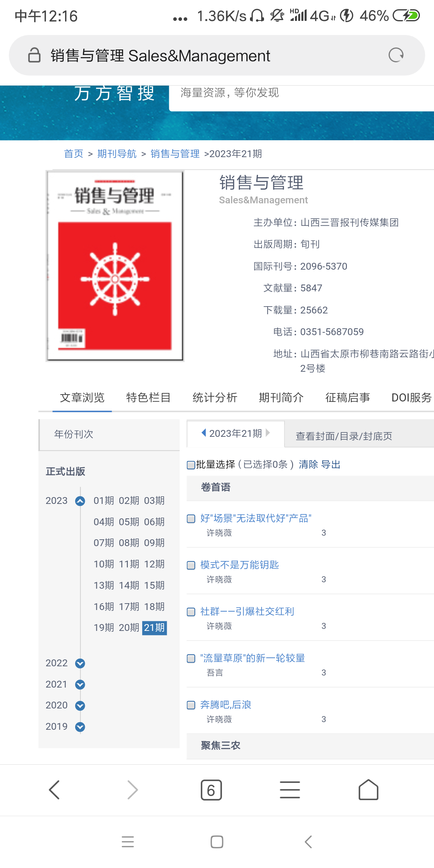Select issue 01期 of 2023

tap(104, 501)
